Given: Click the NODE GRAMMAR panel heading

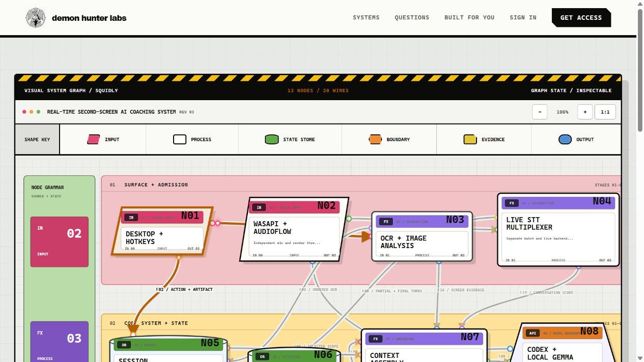Looking at the screenshot, I should point(47,188).
